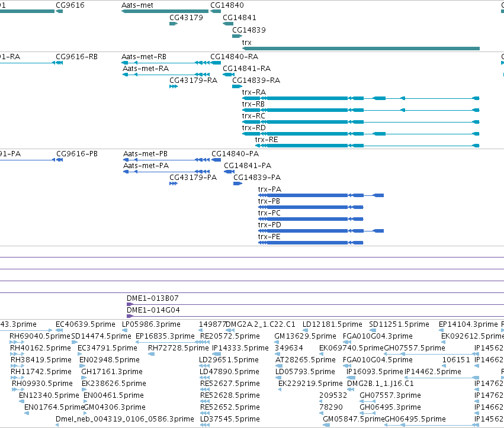Select the trx-RB transcript label
This screenshot has width=504, height=428.
pyautogui.click(x=253, y=104)
